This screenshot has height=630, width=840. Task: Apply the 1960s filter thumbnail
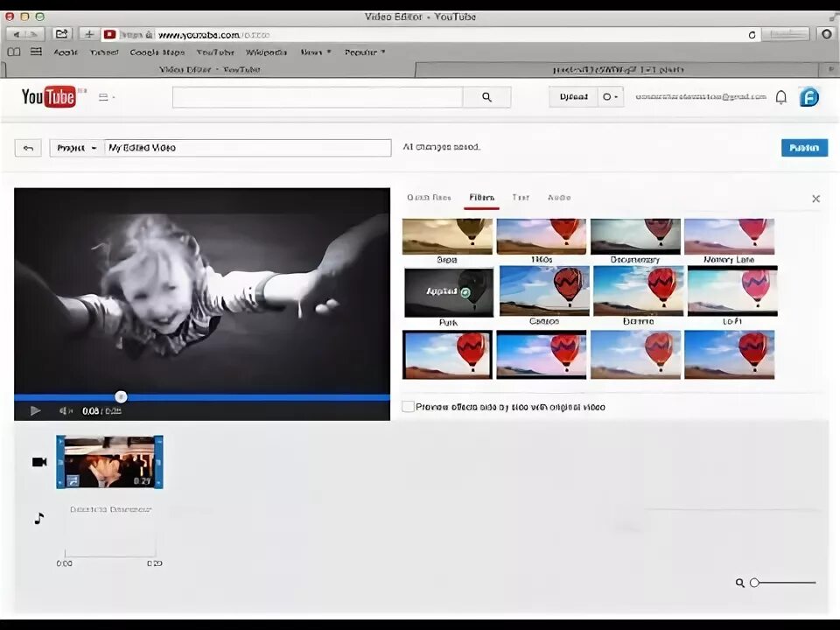point(541,236)
